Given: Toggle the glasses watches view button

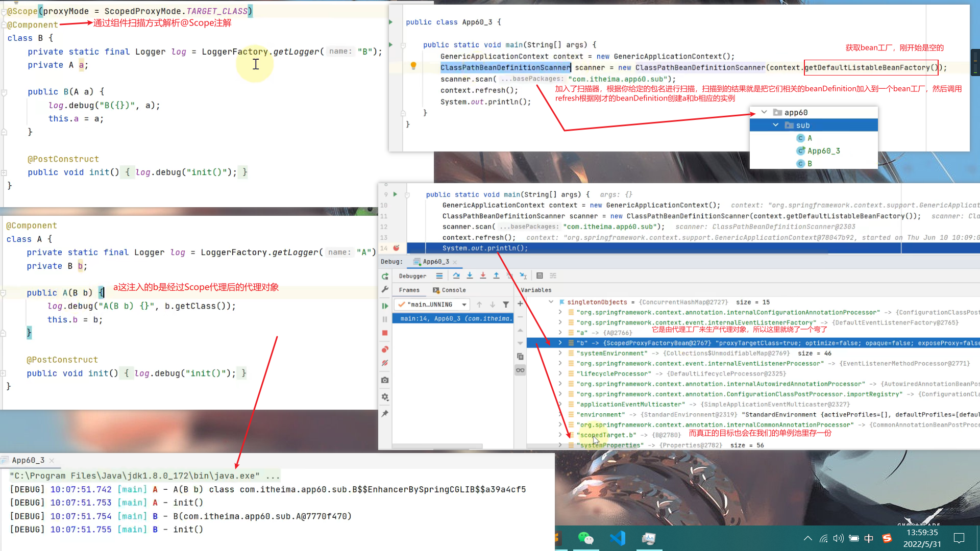Looking at the screenshot, I should point(520,370).
